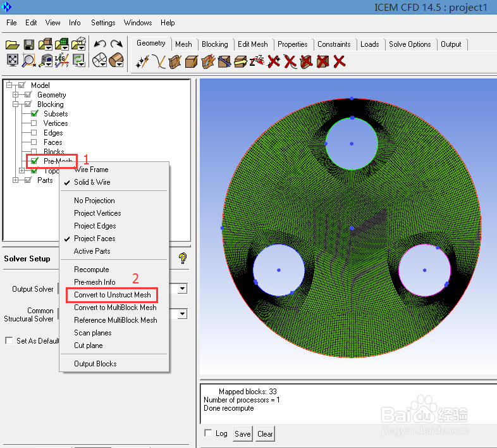Open mesh file icon

[x=62, y=44]
